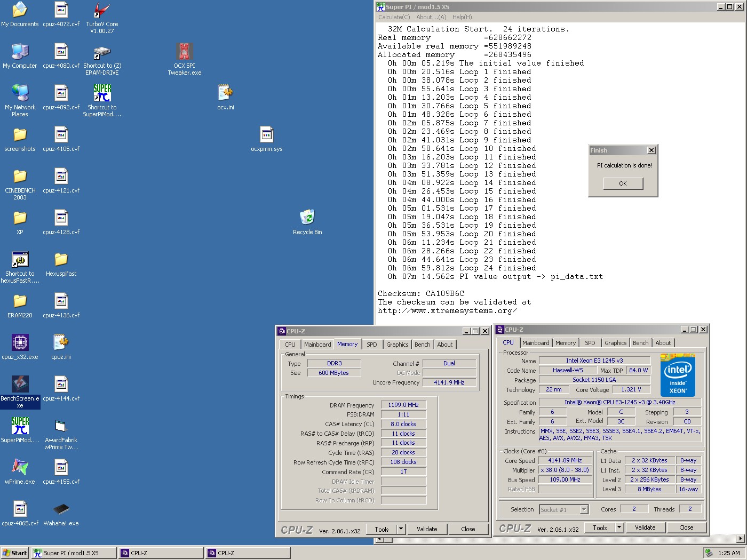Open Tools dropdown arrow in CPU tab CPU-Z window
747x560 pixels.
click(619, 527)
